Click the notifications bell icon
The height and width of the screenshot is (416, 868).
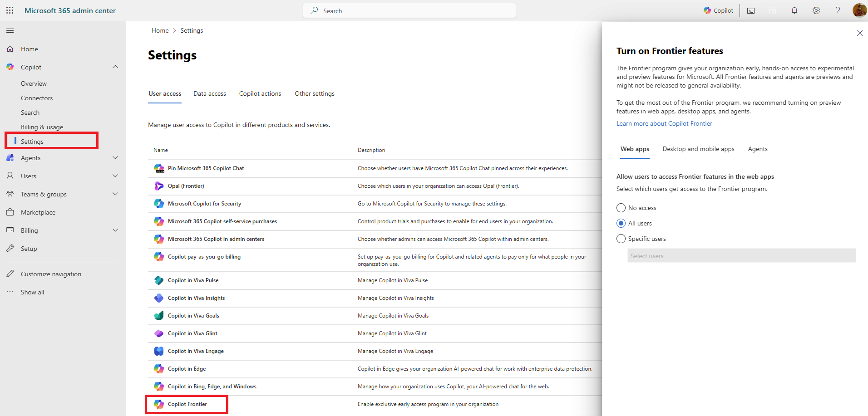794,10
